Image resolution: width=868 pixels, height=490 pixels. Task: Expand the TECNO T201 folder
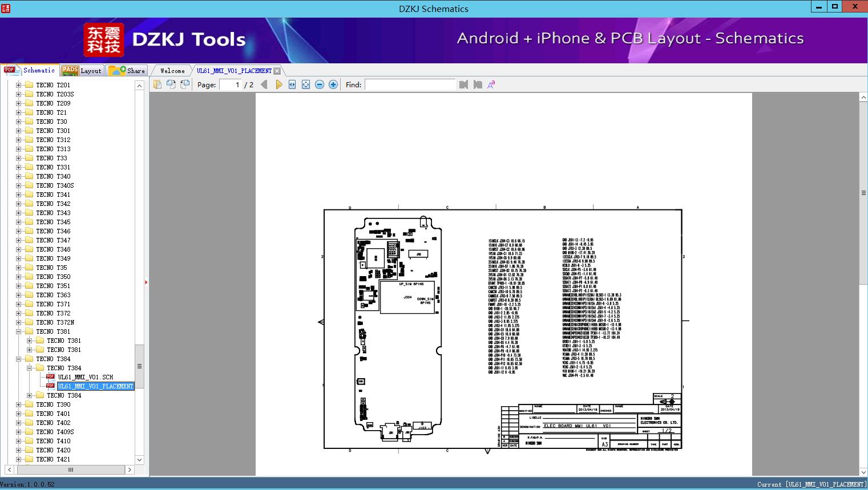pos(18,85)
